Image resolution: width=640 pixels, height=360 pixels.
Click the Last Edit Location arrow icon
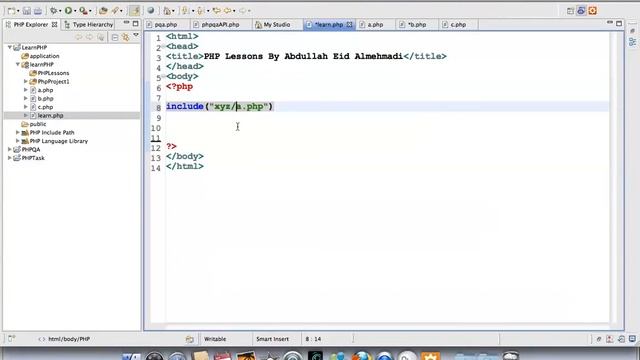coord(216,11)
